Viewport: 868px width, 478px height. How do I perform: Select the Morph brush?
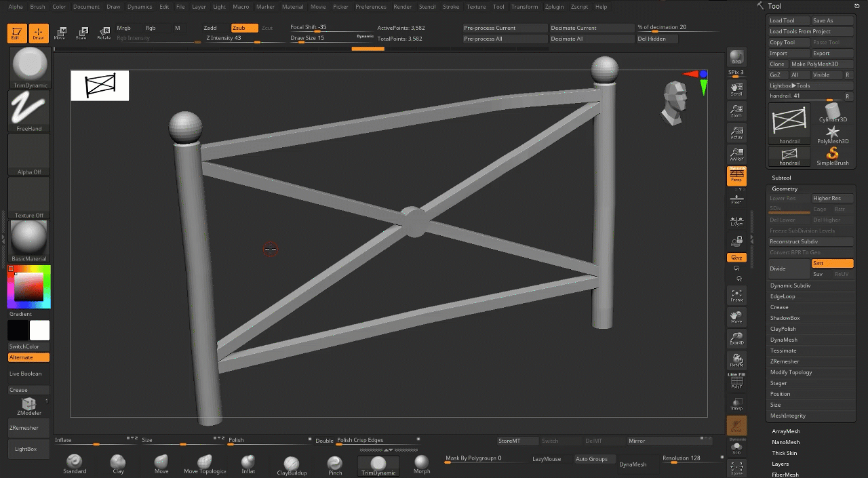coord(422,464)
